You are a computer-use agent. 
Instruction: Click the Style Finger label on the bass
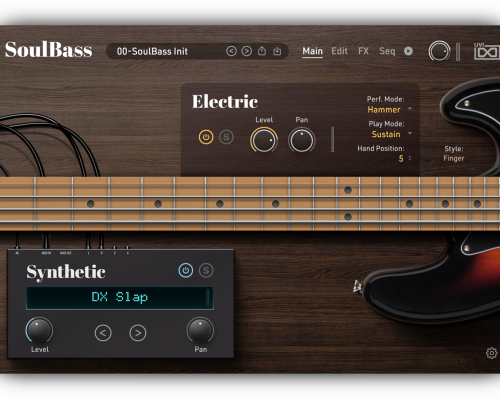[x=454, y=154]
